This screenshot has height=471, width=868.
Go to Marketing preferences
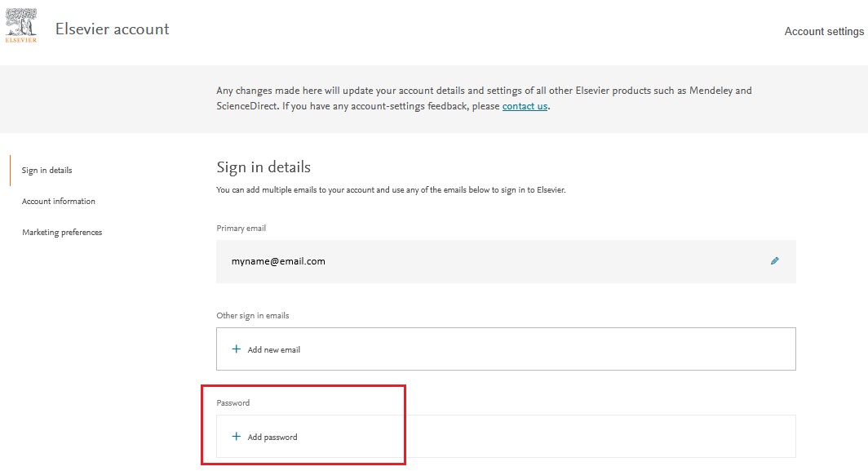tap(62, 232)
